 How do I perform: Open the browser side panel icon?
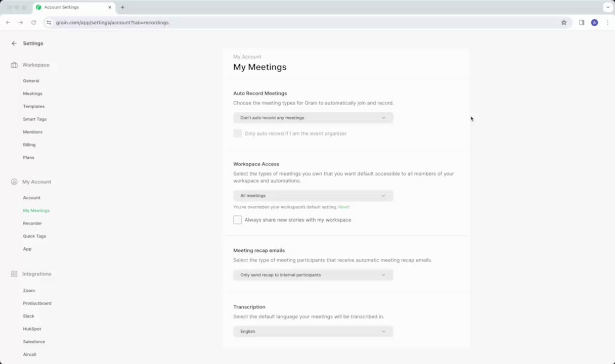click(x=582, y=23)
